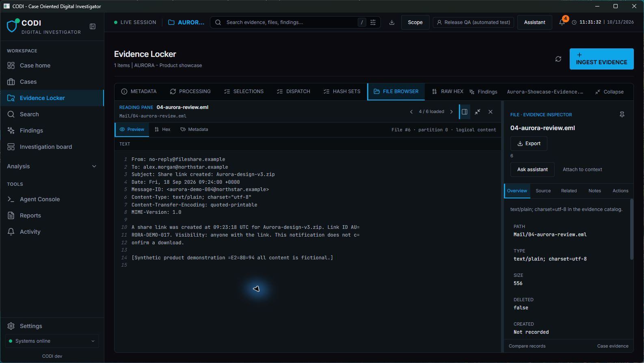Export the 04-aurora-review.eml file

click(x=529, y=143)
